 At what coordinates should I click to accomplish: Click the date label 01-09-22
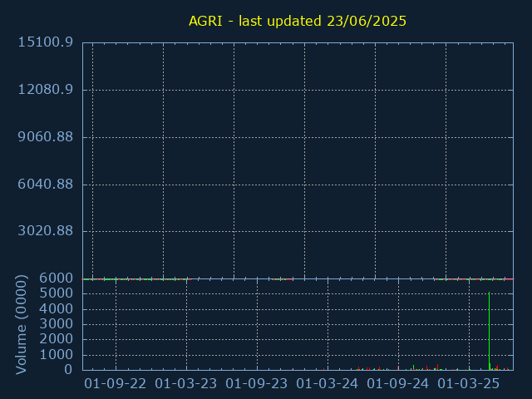coord(116,384)
